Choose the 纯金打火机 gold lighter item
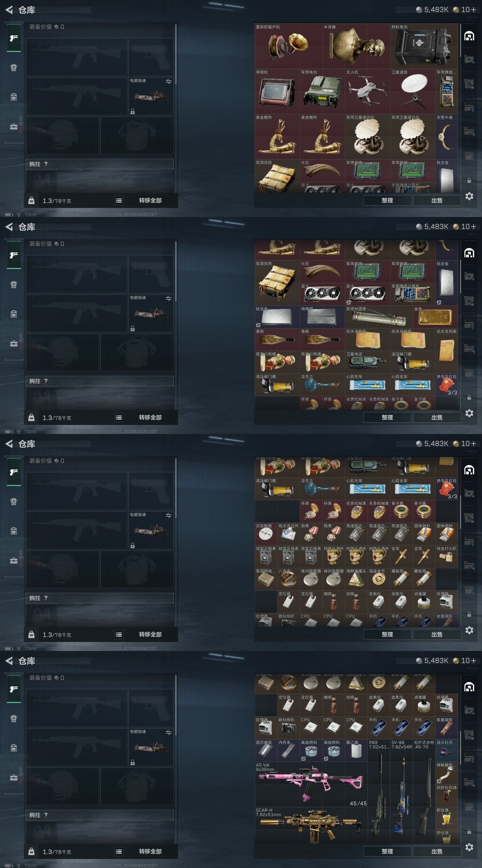This screenshot has width=482, height=868. pyautogui.click(x=447, y=557)
